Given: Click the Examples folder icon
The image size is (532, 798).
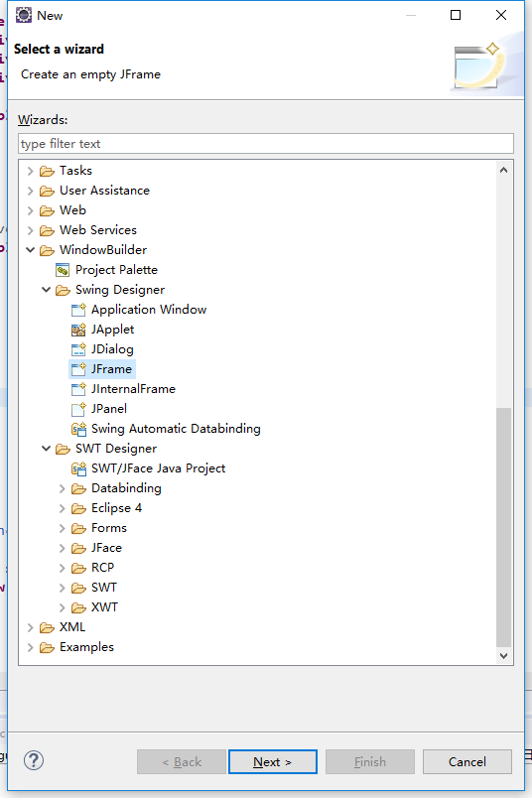Looking at the screenshot, I should [x=47, y=647].
